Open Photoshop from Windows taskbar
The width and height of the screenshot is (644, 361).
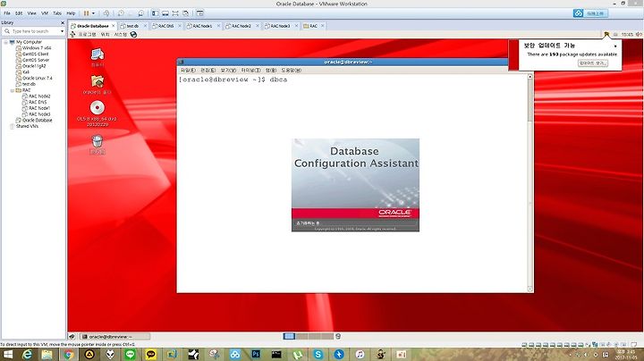click(256, 355)
